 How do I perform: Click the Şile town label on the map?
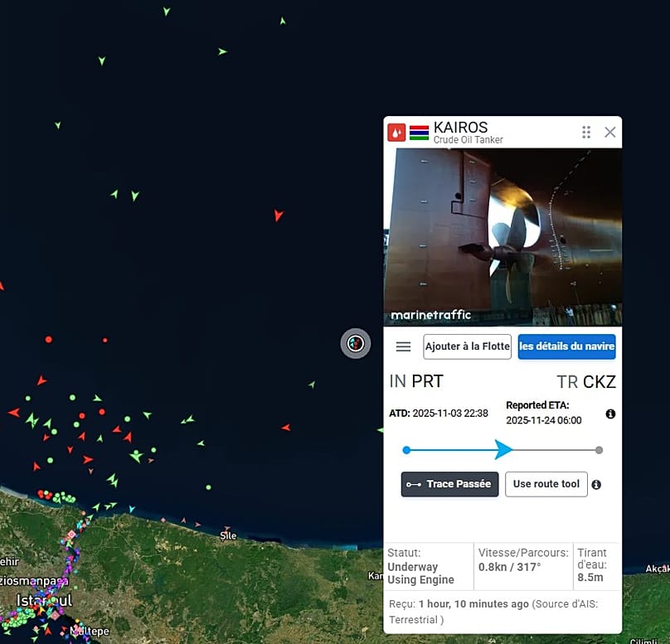229,535
